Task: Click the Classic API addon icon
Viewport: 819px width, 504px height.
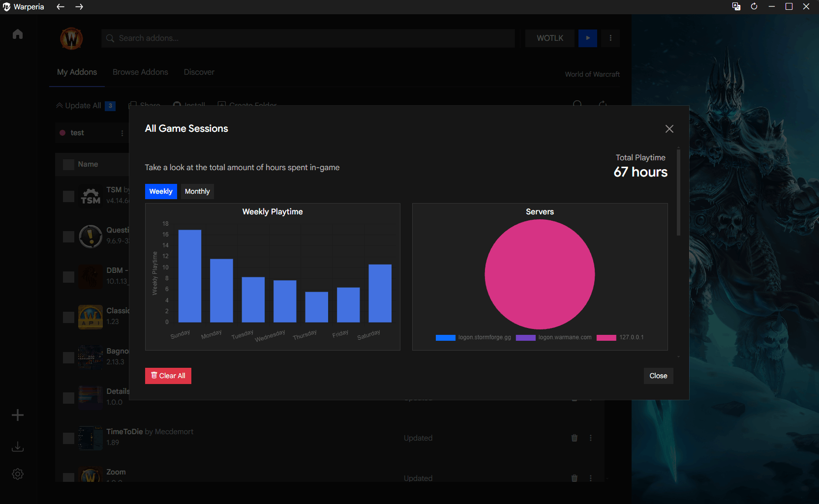Action: [x=91, y=317]
